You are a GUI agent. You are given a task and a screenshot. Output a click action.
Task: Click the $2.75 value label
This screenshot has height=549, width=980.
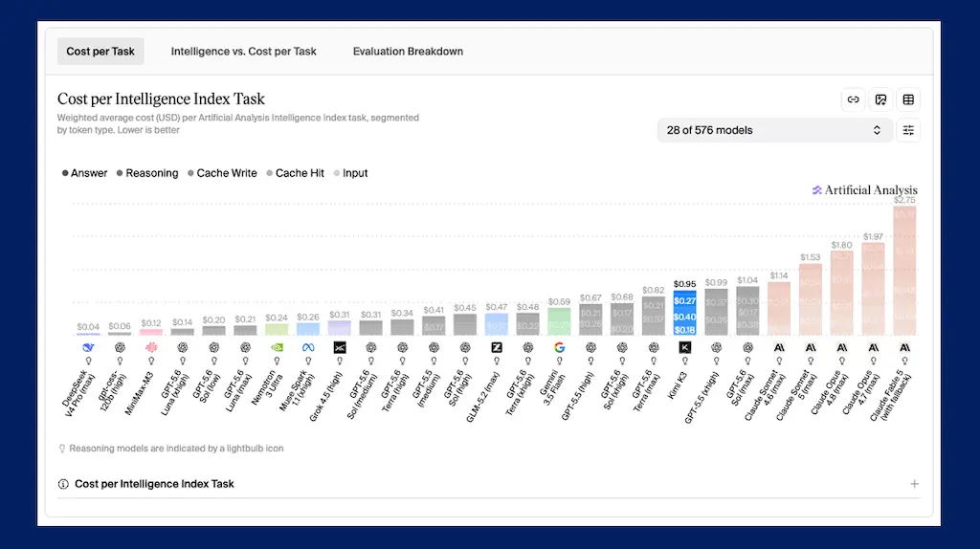904,201
